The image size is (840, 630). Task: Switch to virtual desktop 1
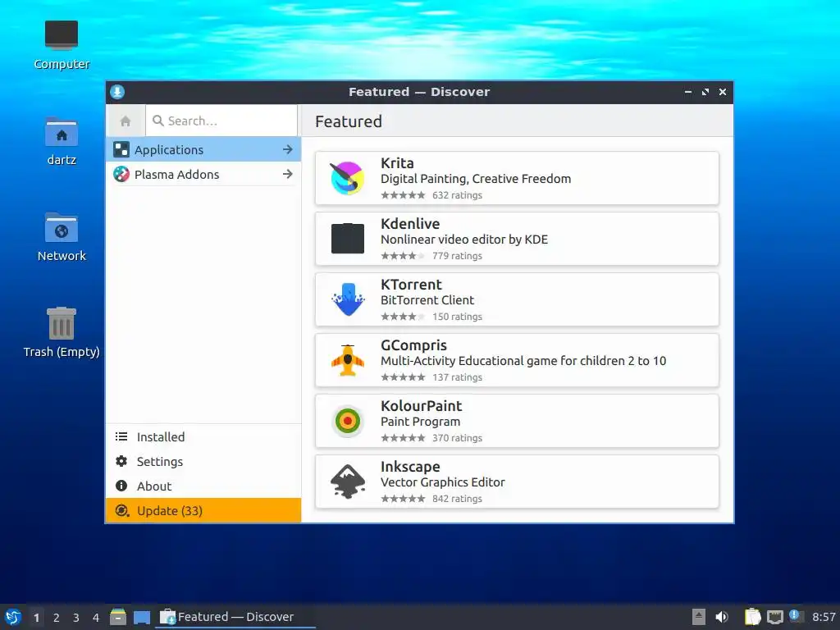tap(36, 618)
